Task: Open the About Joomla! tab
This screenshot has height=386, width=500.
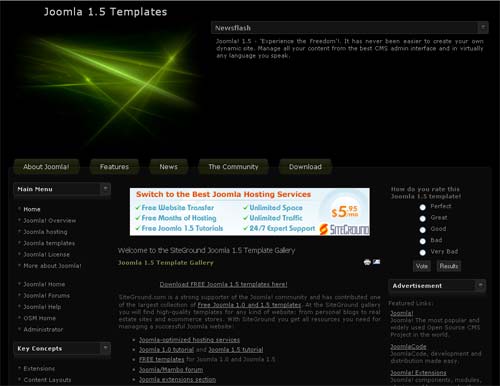Action: (46, 167)
